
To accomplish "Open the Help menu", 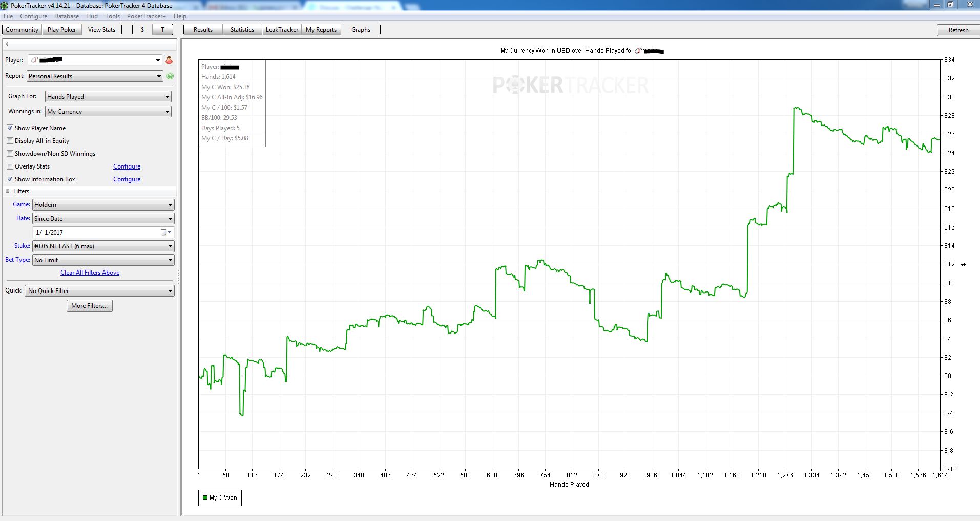I will point(180,16).
